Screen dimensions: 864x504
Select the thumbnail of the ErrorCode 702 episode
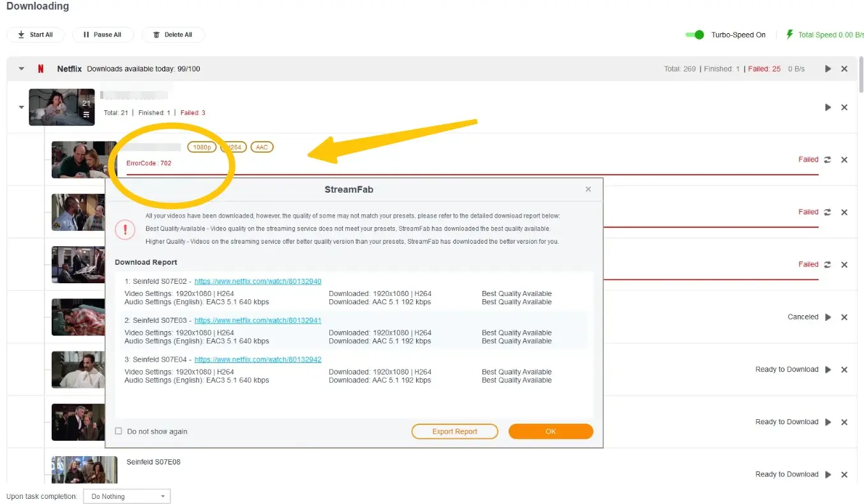coord(84,159)
